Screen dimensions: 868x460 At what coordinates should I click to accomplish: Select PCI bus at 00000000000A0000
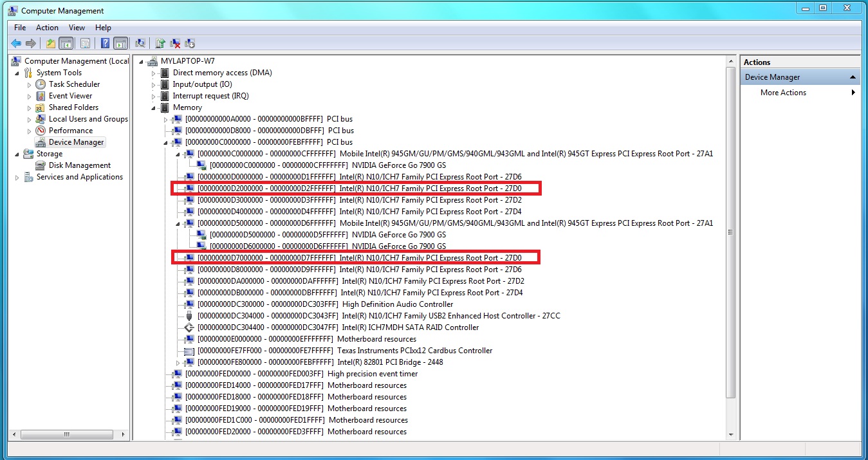pos(268,119)
